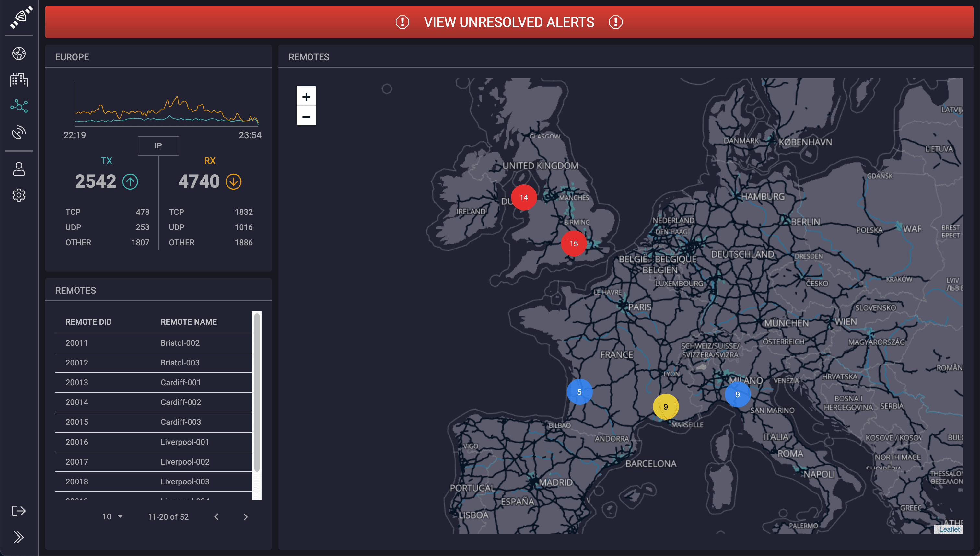Click the buildings sites sidebar icon

point(19,79)
